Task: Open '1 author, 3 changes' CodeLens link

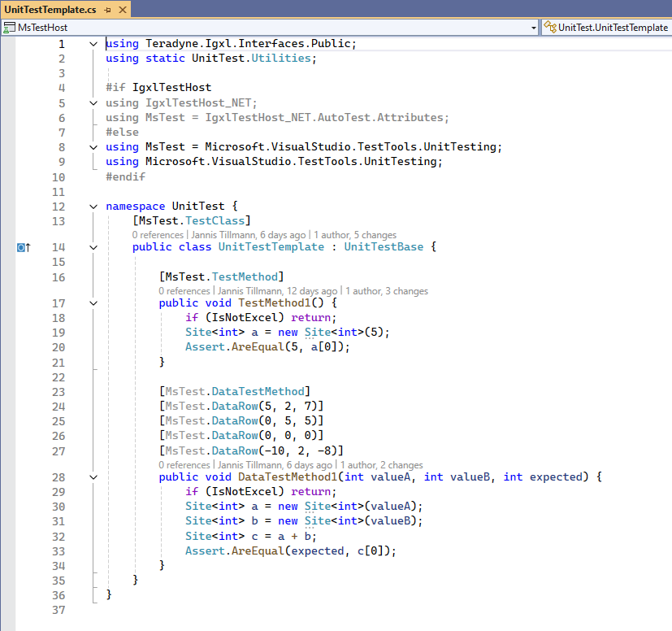Action: (x=387, y=291)
